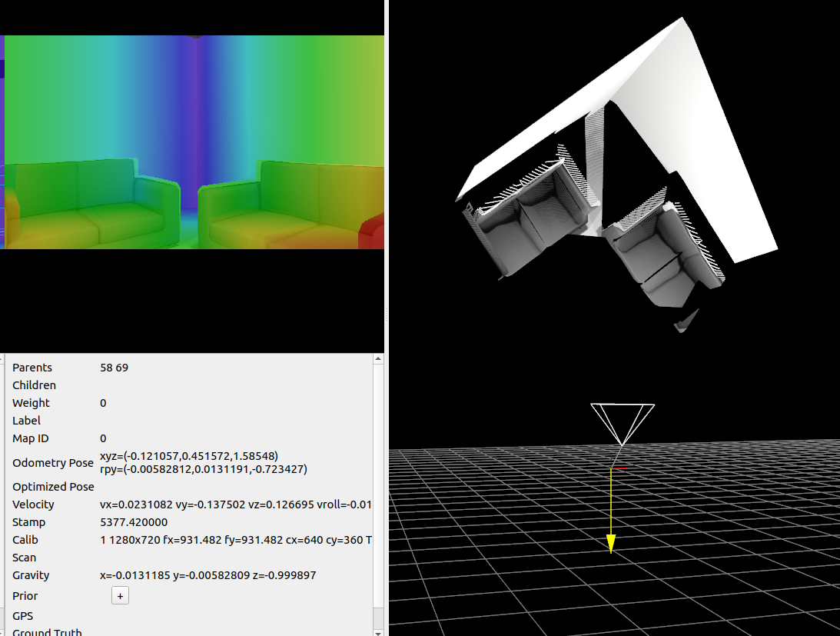Click the plus button beside Prior
The height and width of the screenshot is (636, 840).
(120, 596)
